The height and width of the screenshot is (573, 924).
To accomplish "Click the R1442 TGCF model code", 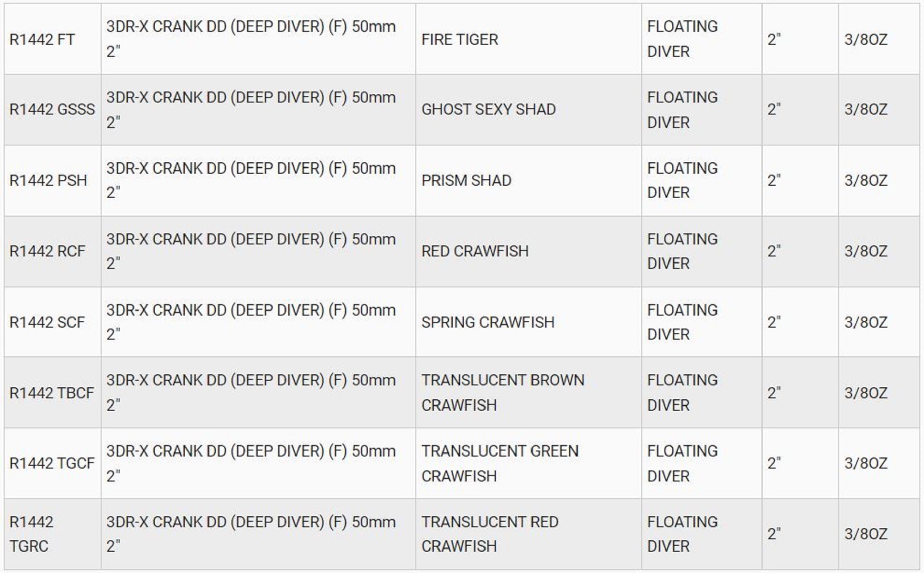I will click(x=52, y=463).
